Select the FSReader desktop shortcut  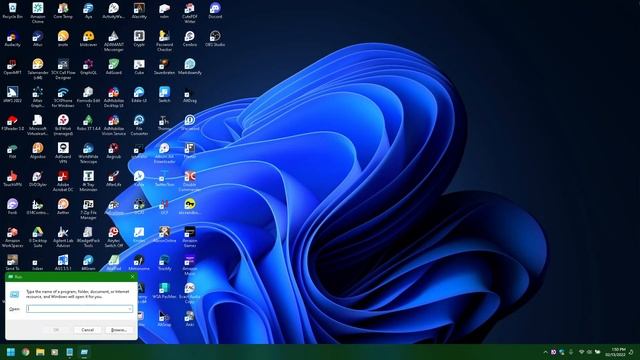click(x=12, y=123)
